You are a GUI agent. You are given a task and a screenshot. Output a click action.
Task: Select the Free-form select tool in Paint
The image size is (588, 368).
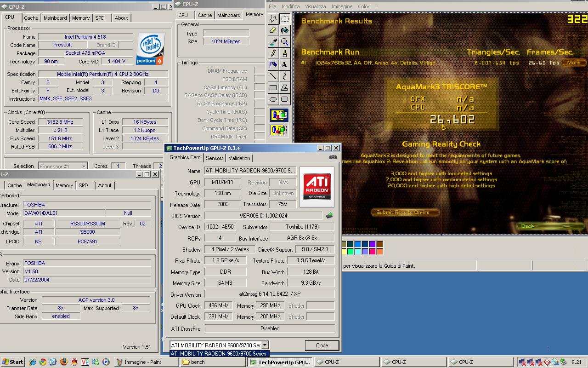click(x=273, y=19)
